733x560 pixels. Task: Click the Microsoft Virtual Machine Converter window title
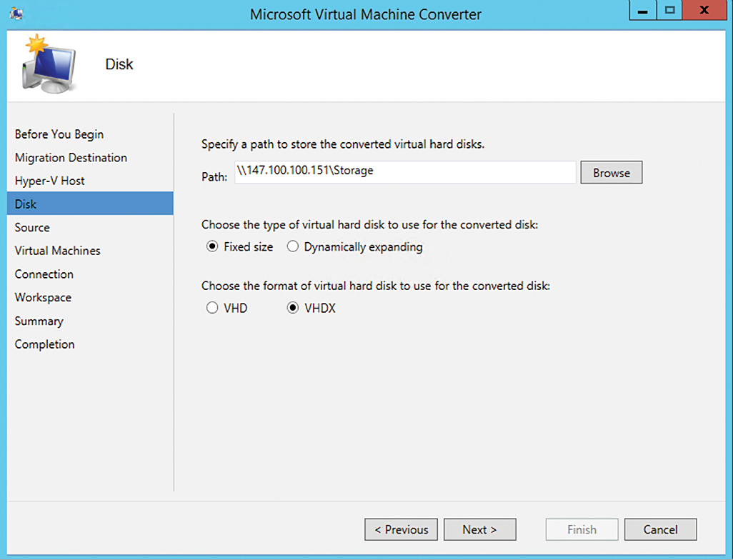366,14
